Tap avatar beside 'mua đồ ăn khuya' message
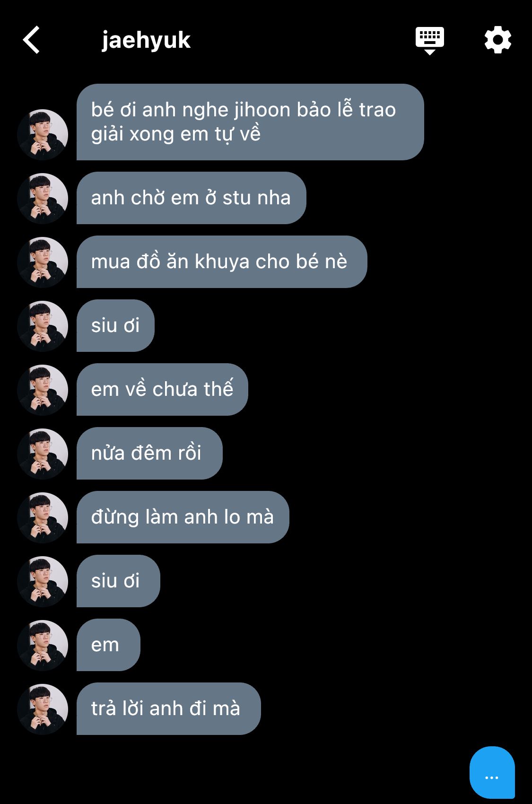This screenshot has height=804, width=532. 43,262
